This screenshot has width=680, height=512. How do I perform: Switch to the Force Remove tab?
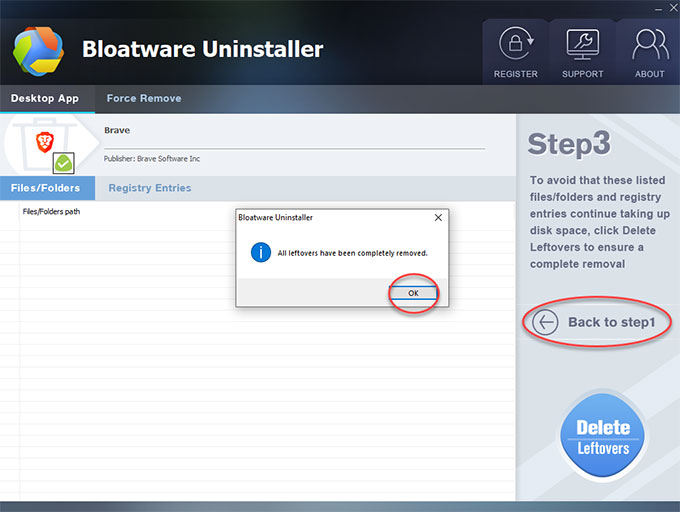coord(144,98)
